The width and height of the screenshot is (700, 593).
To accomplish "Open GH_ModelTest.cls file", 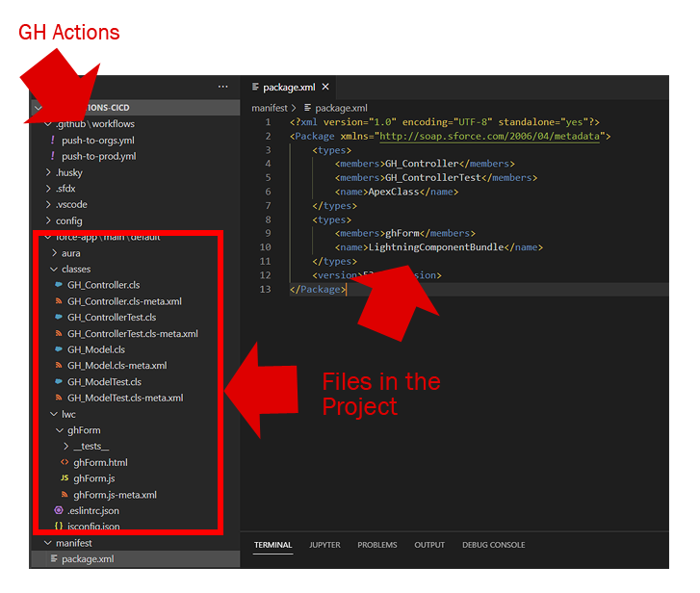I will pyautogui.click(x=104, y=382).
